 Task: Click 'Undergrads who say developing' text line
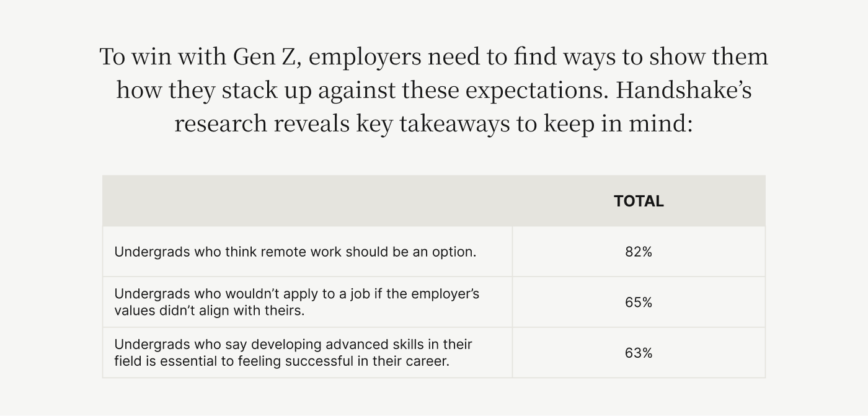click(293, 344)
